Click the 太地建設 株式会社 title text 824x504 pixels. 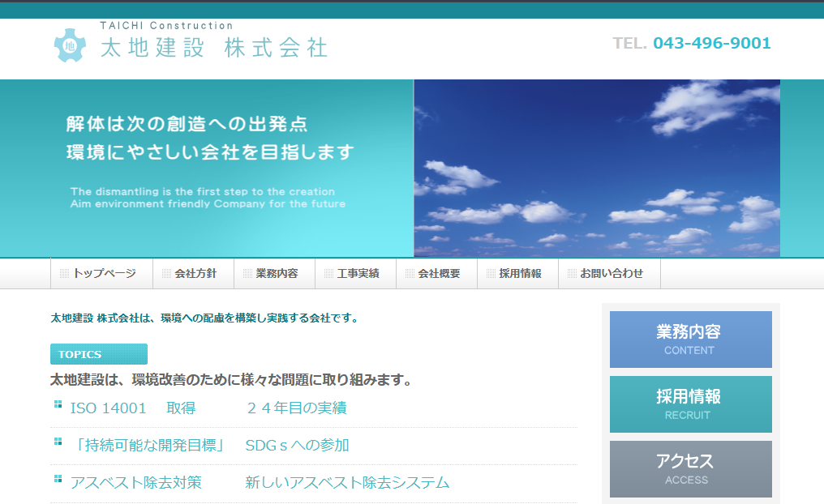(214, 48)
